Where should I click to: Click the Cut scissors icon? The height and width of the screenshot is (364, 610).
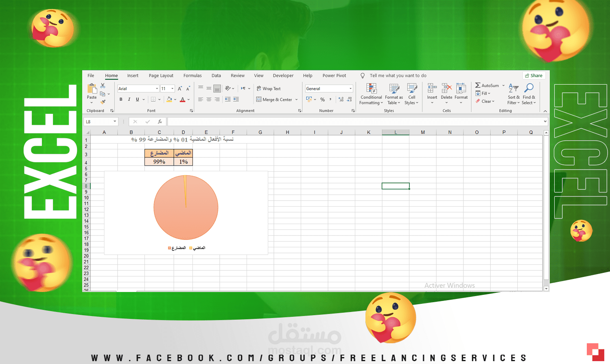coord(103,86)
